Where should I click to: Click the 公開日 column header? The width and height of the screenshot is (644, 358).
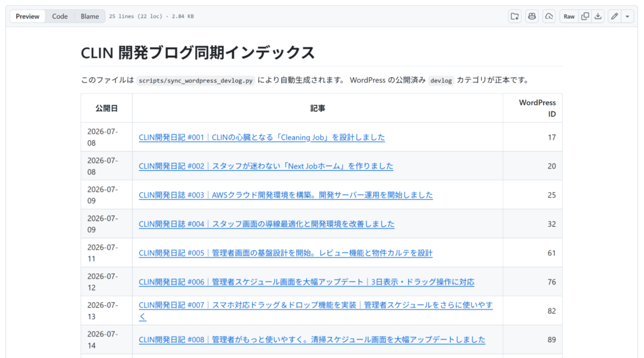pyautogui.click(x=107, y=108)
